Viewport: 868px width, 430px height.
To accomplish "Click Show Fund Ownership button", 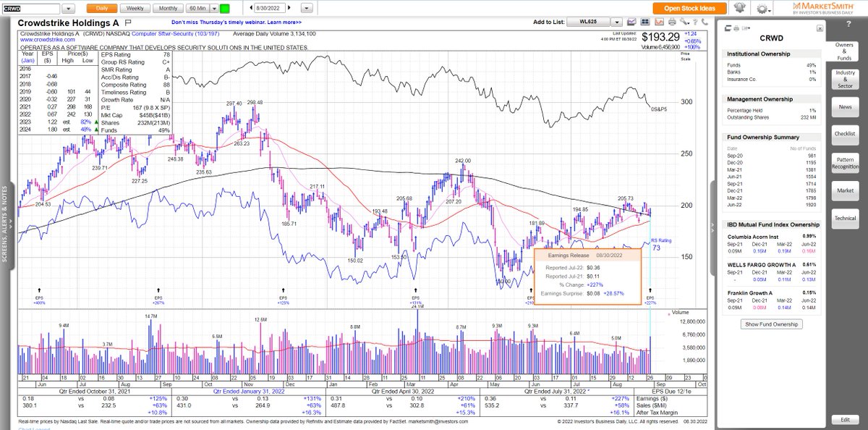I will (x=773, y=324).
